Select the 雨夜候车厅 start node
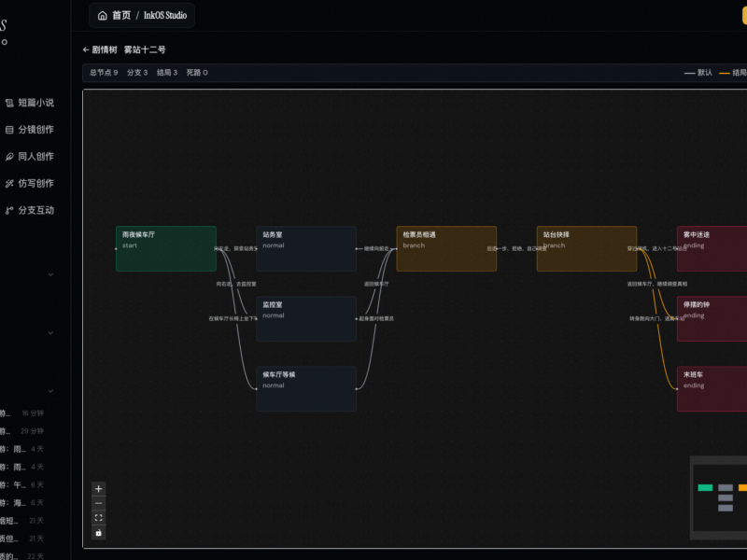The height and width of the screenshot is (560, 747). (166, 248)
